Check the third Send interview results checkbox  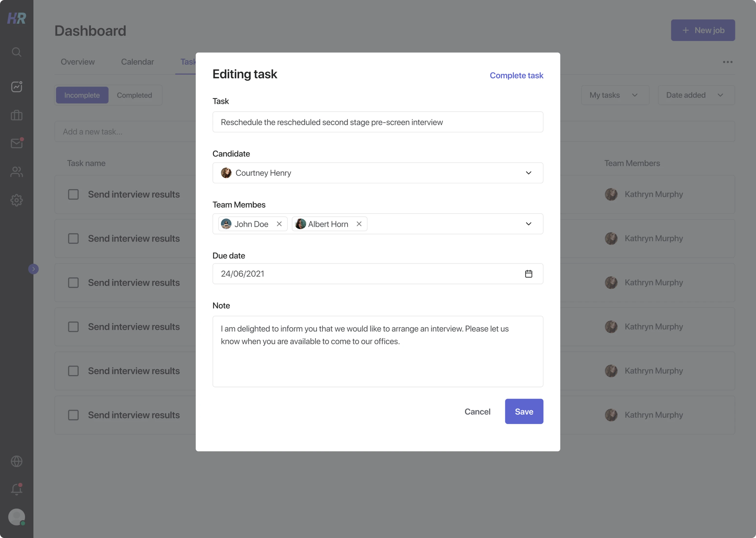[x=73, y=283]
